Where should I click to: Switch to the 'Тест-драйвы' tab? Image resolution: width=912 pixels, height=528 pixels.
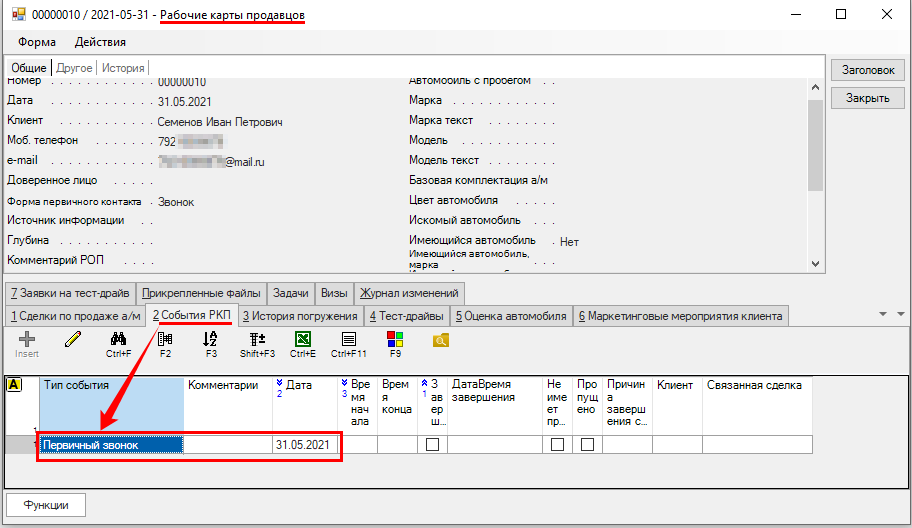click(407, 316)
